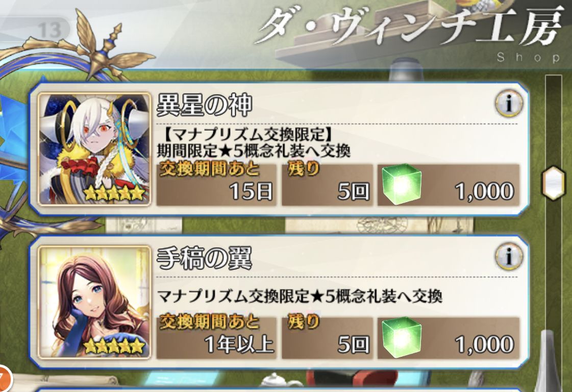Open info for 手稿の翼 item

[509, 257]
